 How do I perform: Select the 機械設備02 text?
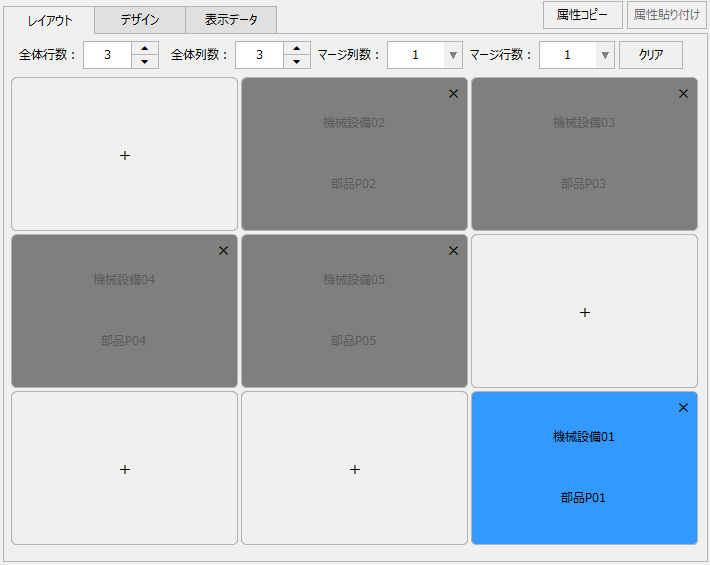tap(354, 123)
